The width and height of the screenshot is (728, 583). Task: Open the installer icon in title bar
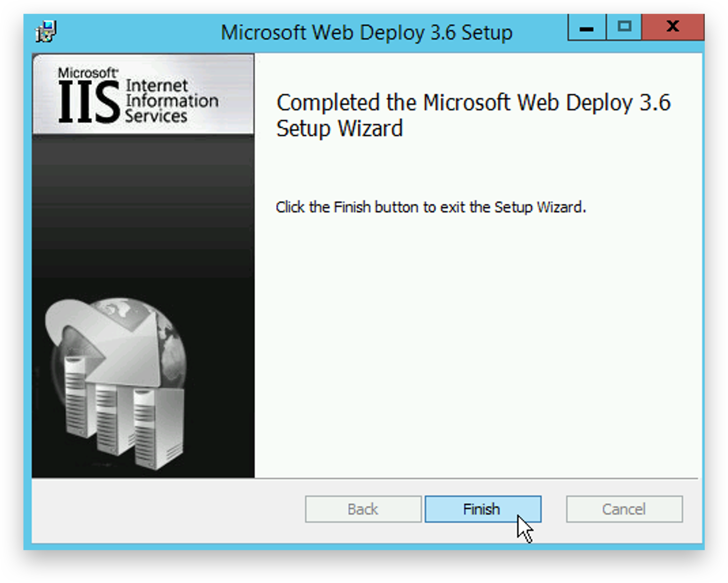[x=46, y=32]
